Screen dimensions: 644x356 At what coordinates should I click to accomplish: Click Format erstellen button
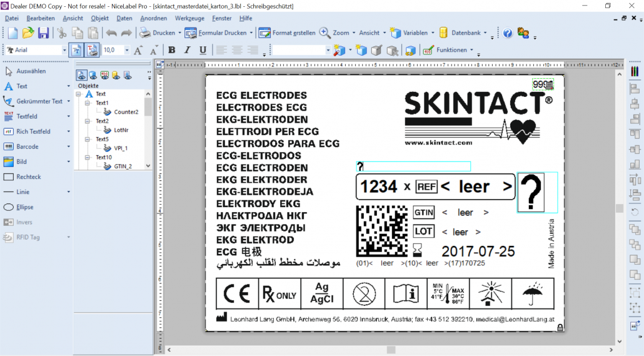287,33
